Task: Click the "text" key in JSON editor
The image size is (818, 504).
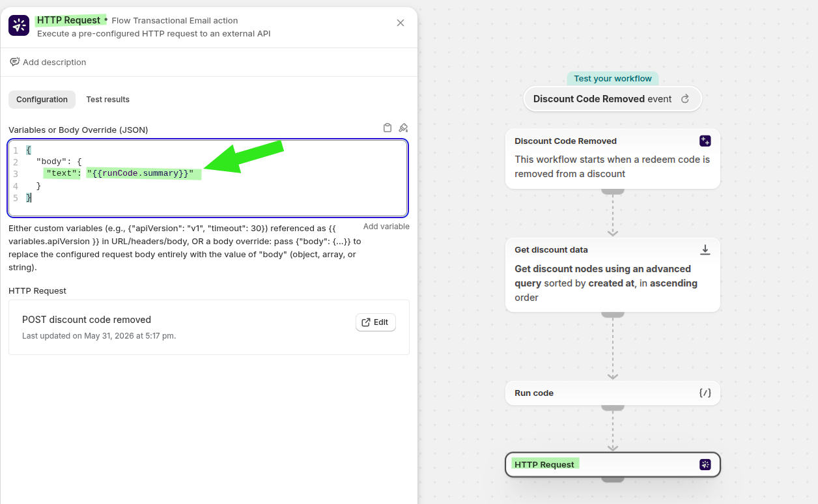Action: click(x=61, y=173)
